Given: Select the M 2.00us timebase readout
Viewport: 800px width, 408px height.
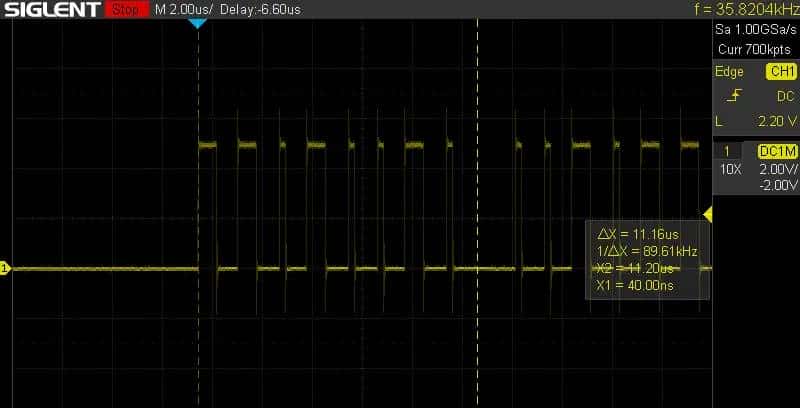Looking at the screenshot, I should 184,9.
